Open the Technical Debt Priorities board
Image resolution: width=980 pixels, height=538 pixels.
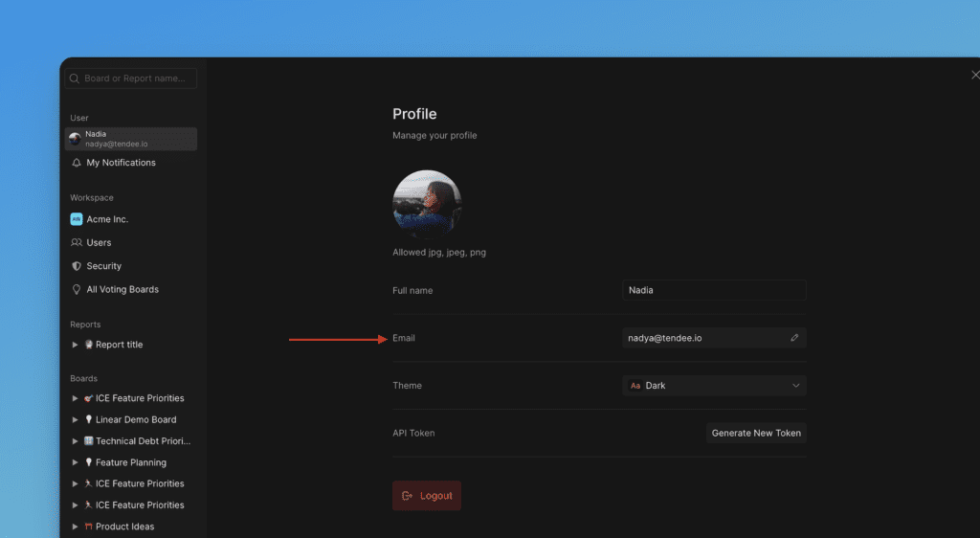[x=143, y=441]
